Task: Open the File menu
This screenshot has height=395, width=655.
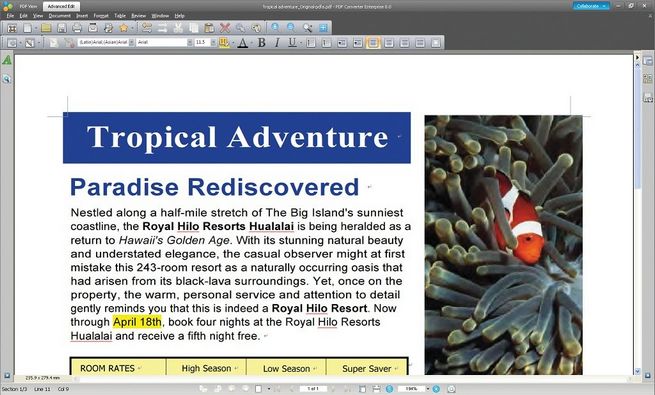Action: coord(10,16)
